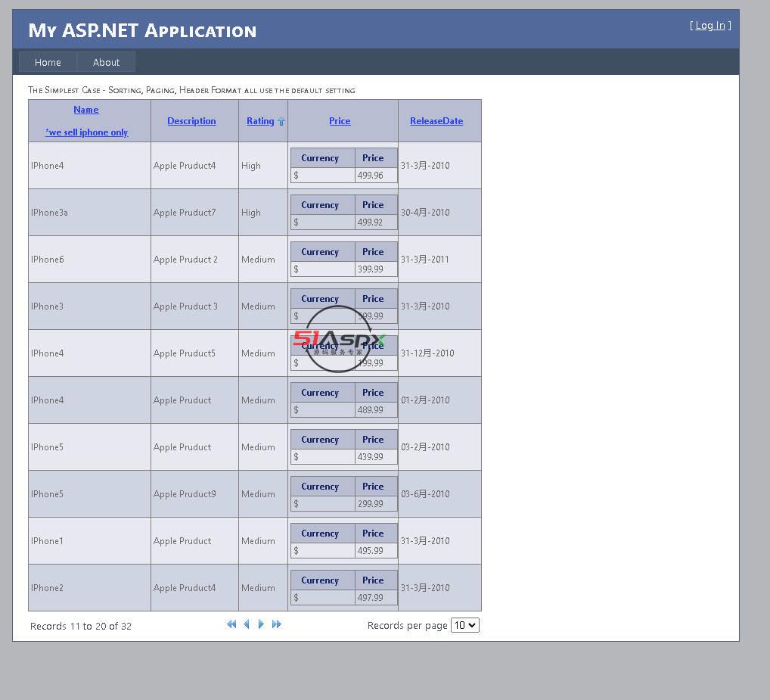Click the 495.99 price value
This screenshot has width=770, height=700.
coord(371,551)
